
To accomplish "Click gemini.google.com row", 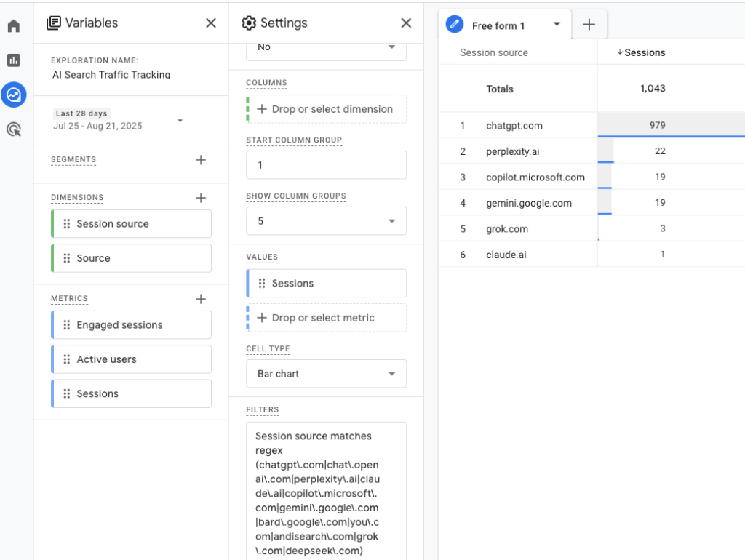I will [591, 203].
